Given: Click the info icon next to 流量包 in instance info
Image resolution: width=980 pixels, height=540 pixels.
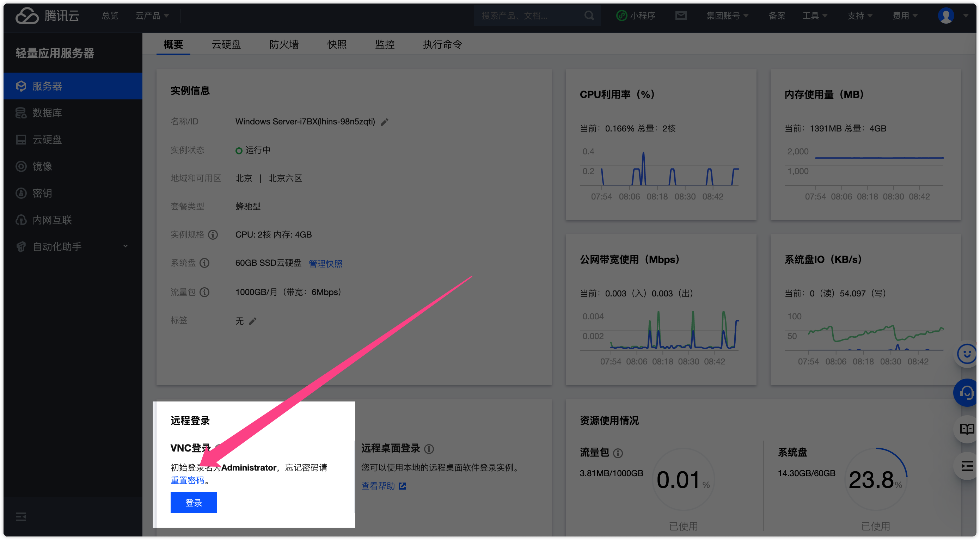Looking at the screenshot, I should click(205, 292).
